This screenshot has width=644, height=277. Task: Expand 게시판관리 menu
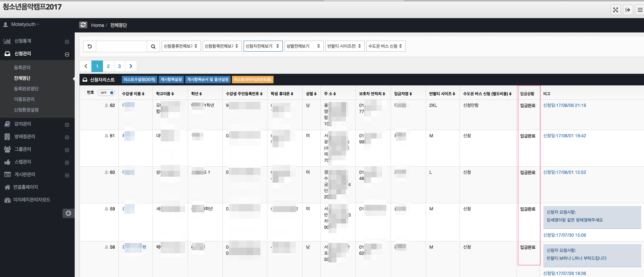pyautogui.click(x=67, y=175)
